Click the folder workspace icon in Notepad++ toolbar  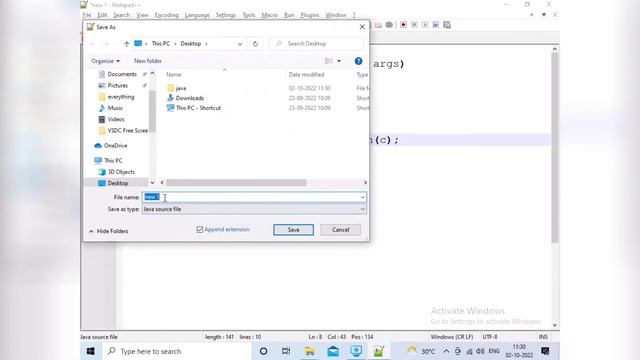coord(378,25)
